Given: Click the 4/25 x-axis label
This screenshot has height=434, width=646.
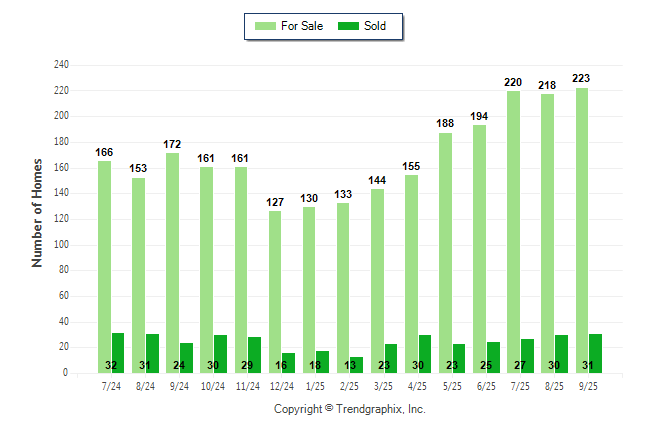Looking at the screenshot, I should point(417,385).
